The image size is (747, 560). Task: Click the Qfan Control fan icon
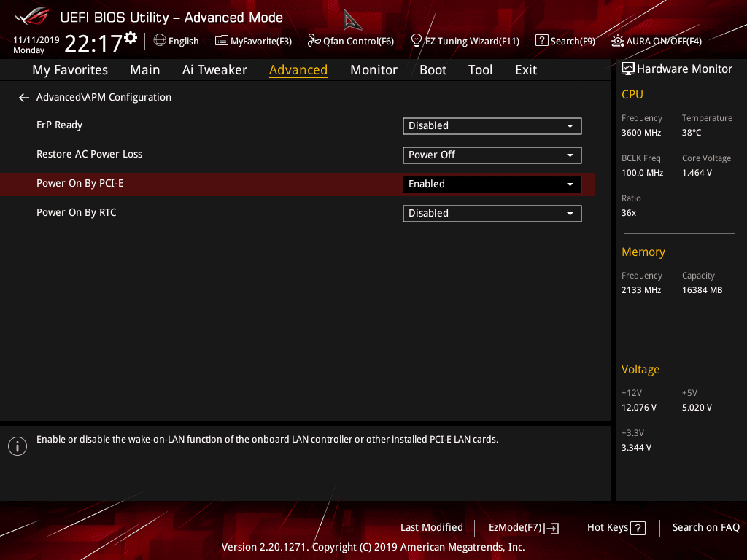click(314, 41)
